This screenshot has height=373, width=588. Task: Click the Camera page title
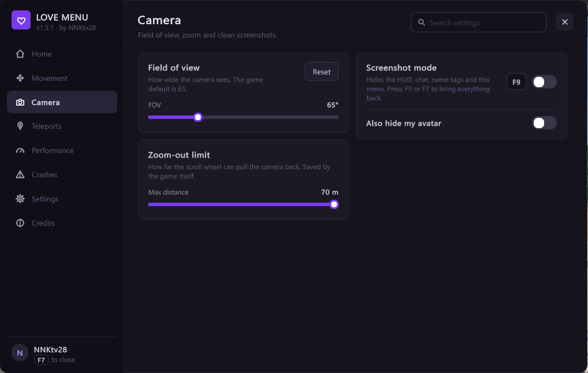tap(159, 20)
